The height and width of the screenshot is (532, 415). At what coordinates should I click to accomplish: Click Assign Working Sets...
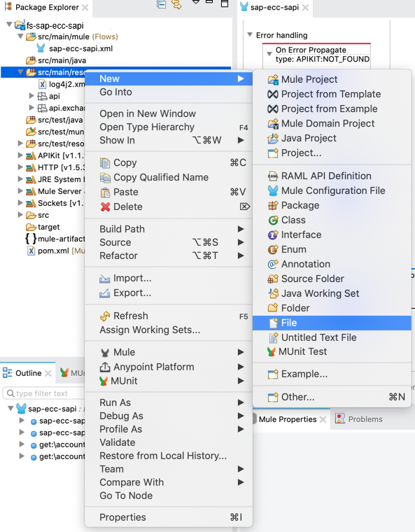[168, 330]
